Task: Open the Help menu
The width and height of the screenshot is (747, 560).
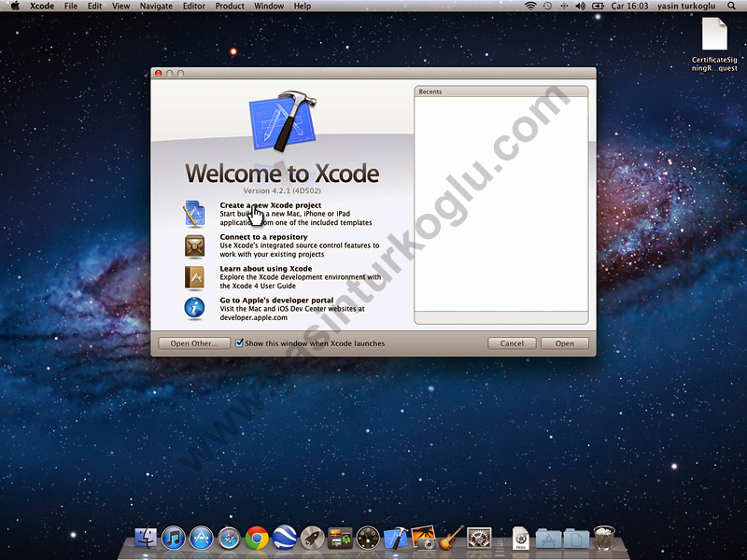Action: coord(302,6)
